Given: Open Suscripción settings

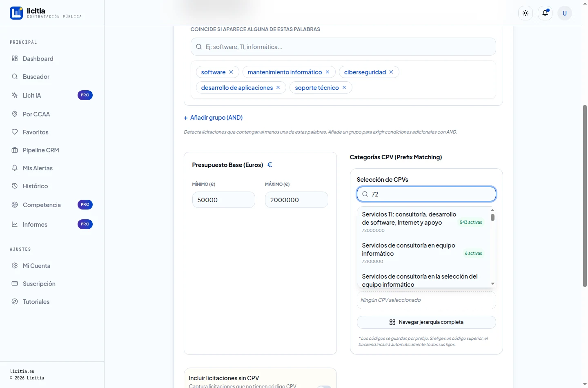Looking at the screenshot, I should pos(52,283).
